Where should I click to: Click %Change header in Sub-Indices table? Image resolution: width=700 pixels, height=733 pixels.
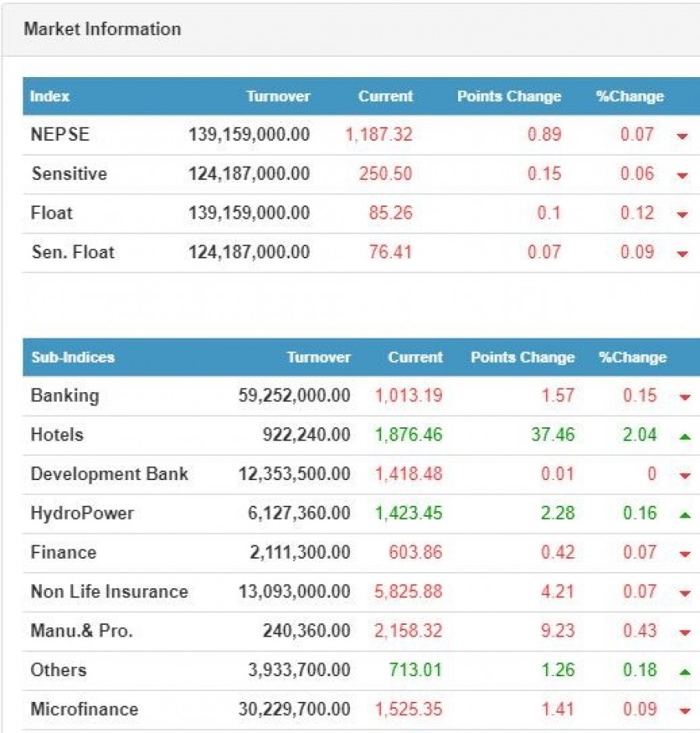click(632, 358)
